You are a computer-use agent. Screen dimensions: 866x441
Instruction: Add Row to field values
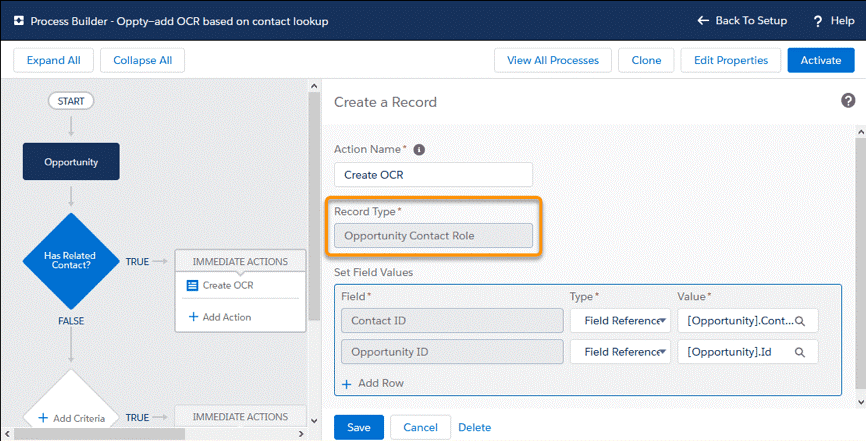pyautogui.click(x=373, y=383)
